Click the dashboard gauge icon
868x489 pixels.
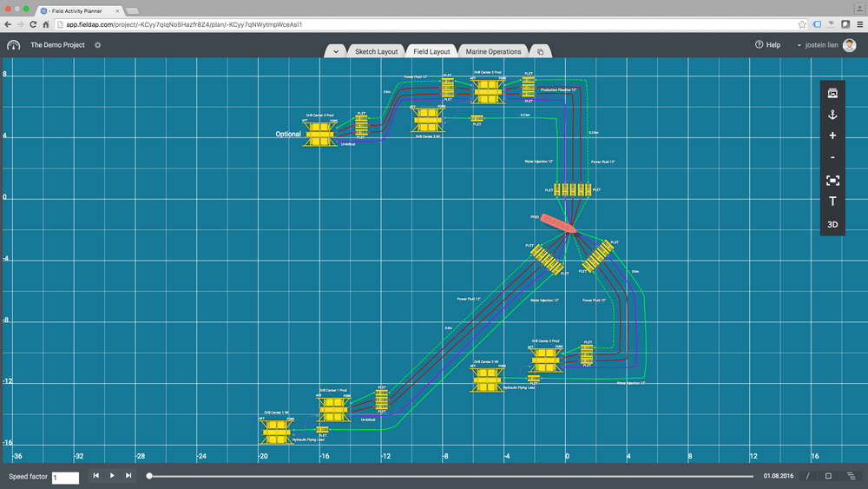(13, 45)
